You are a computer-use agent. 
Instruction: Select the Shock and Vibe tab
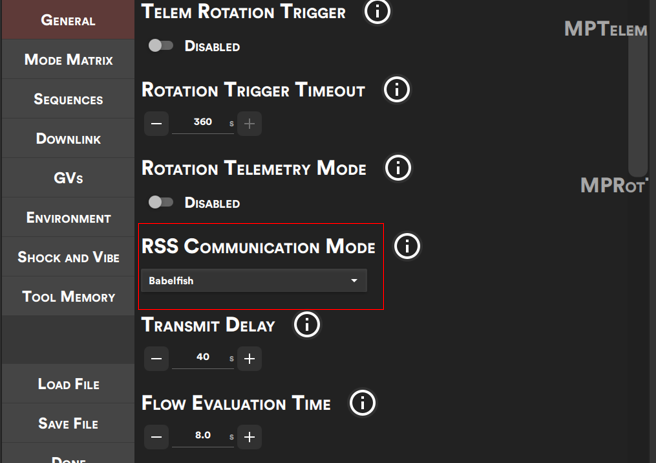[68, 257]
